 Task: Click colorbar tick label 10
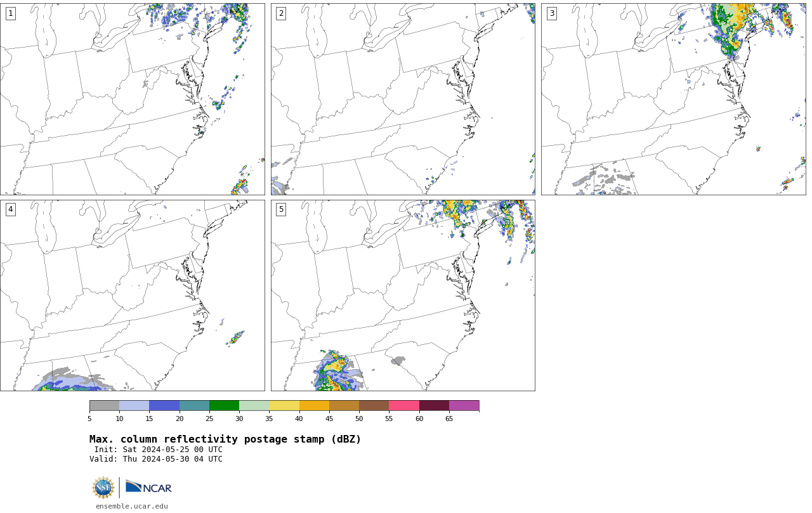coord(119,419)
